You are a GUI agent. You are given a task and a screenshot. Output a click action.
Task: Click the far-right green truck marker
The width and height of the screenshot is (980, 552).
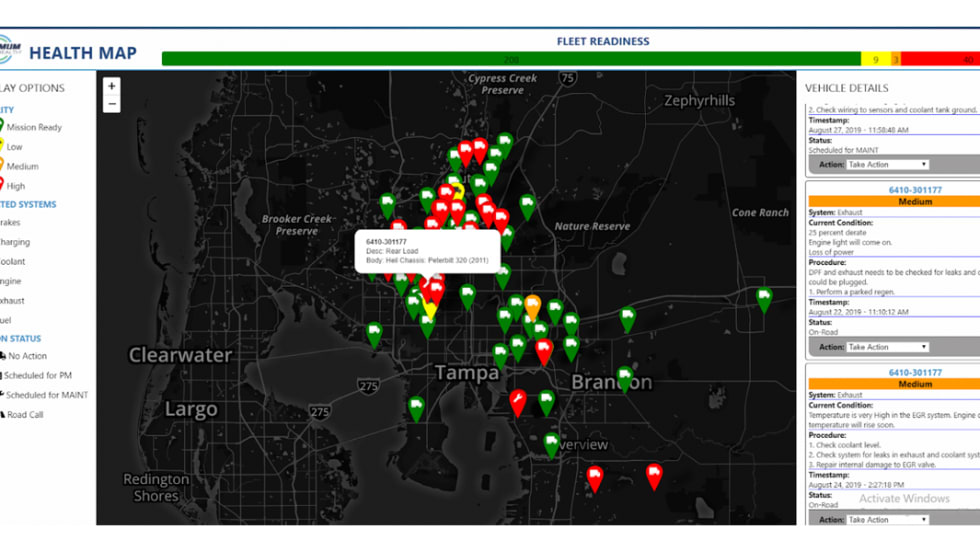[x=764, y=297]
